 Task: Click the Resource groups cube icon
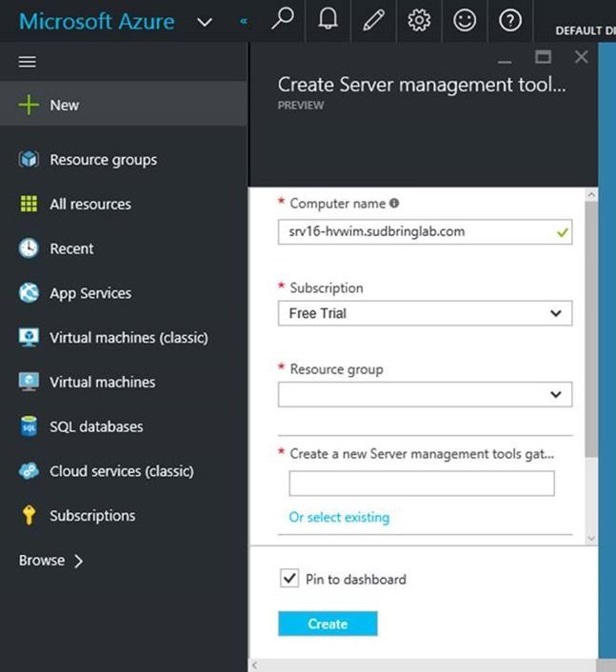30,160
